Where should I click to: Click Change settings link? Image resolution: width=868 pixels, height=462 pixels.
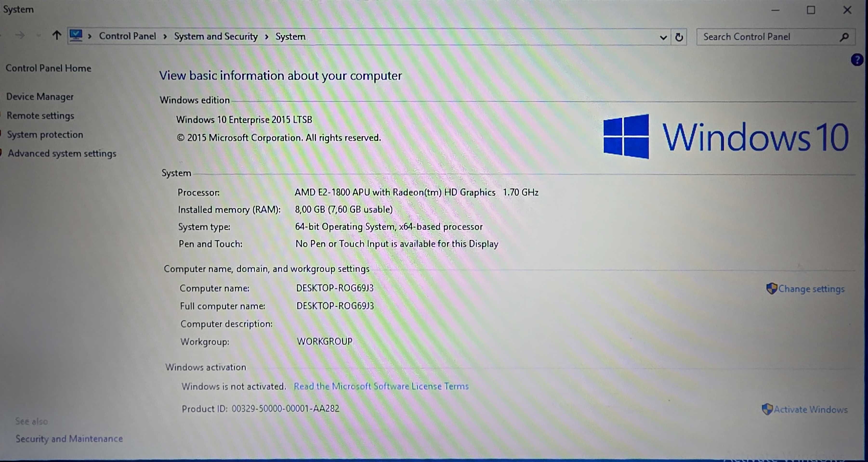pyautogui.click(x=811, y=289)
